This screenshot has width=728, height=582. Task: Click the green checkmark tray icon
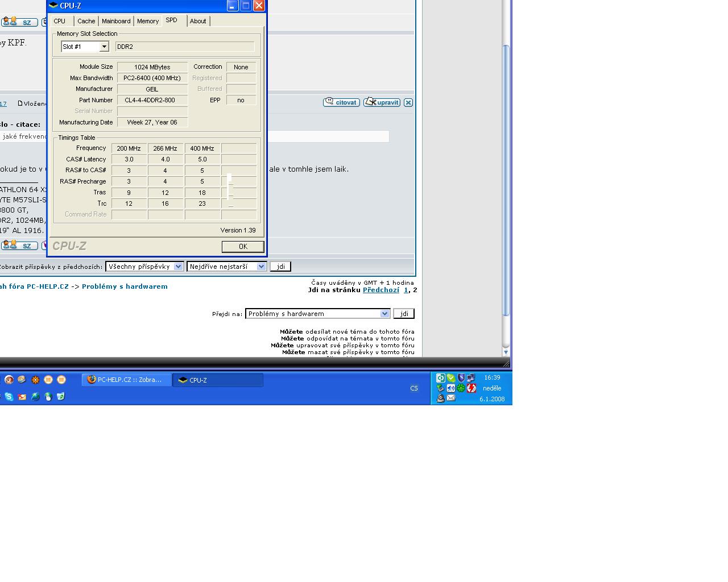(451, 377)
